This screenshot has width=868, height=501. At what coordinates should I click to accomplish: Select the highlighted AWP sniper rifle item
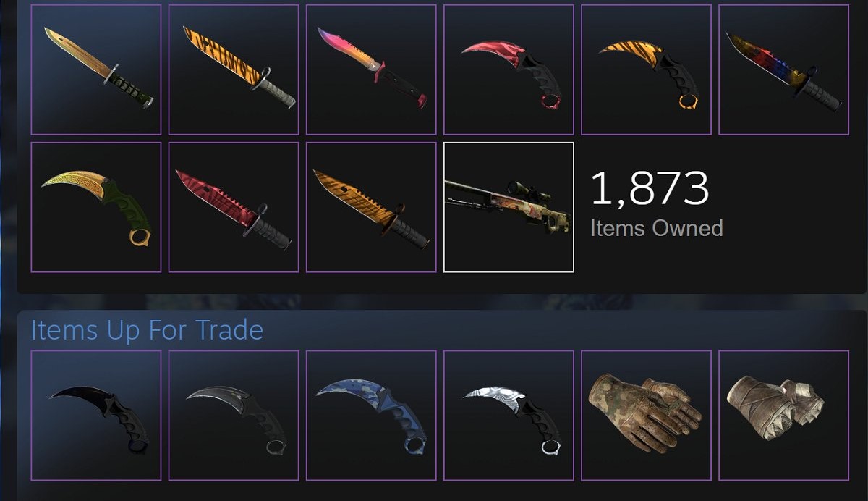[x=509, y=207]
